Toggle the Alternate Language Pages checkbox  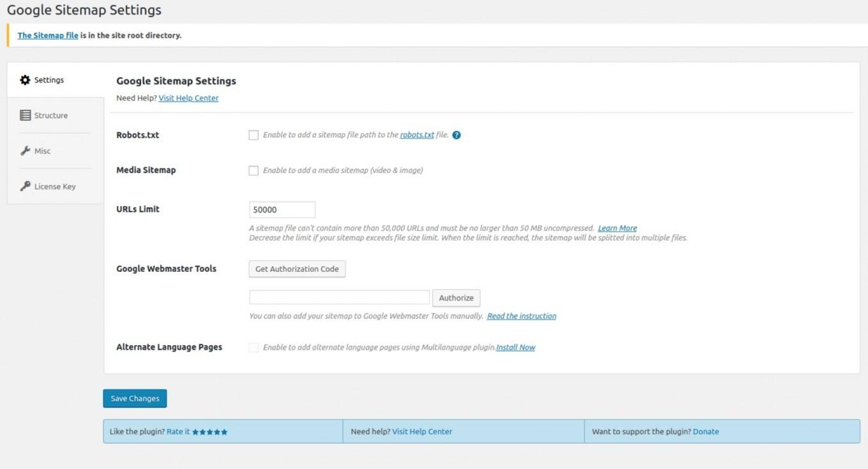pos(253,347)
